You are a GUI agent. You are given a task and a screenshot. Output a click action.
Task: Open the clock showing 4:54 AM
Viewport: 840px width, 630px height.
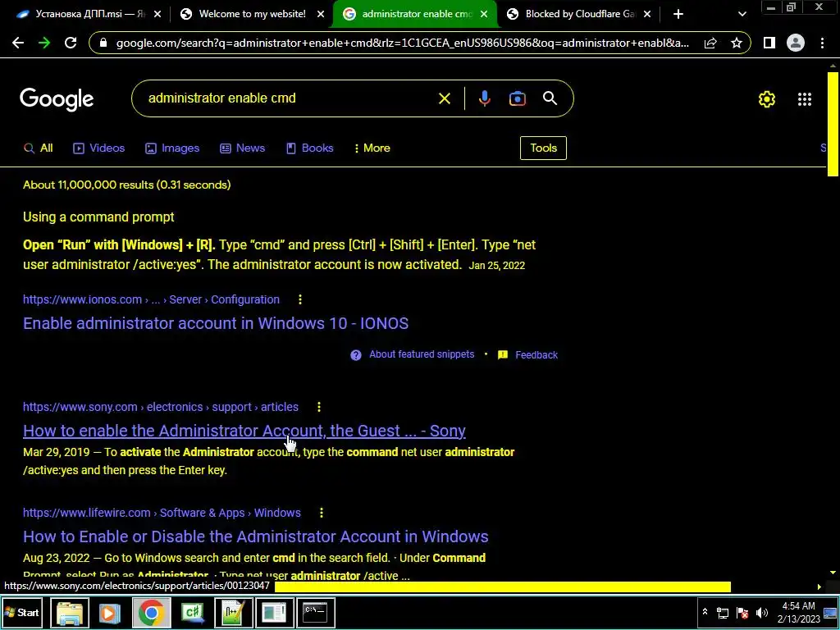798,613
